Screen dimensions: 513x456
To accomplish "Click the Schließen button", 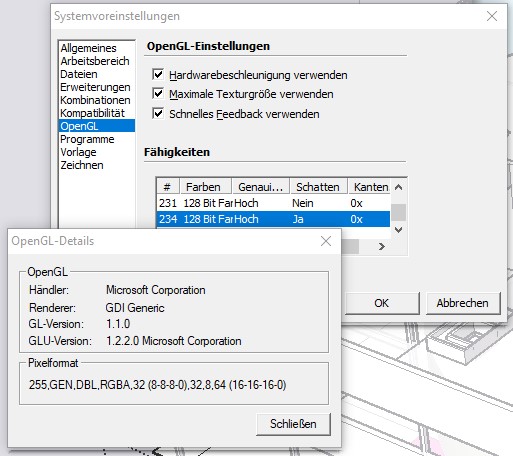I will click(x=293, y=424).
